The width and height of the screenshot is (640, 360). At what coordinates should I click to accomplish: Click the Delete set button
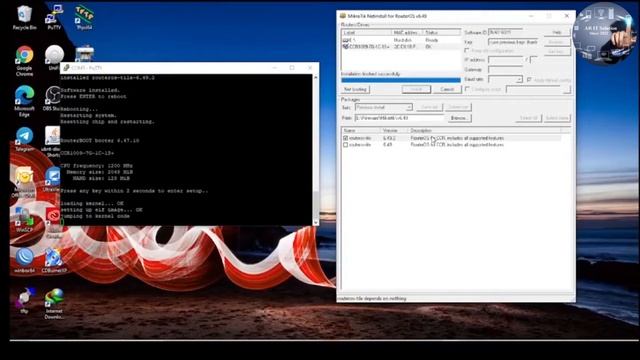458,107
